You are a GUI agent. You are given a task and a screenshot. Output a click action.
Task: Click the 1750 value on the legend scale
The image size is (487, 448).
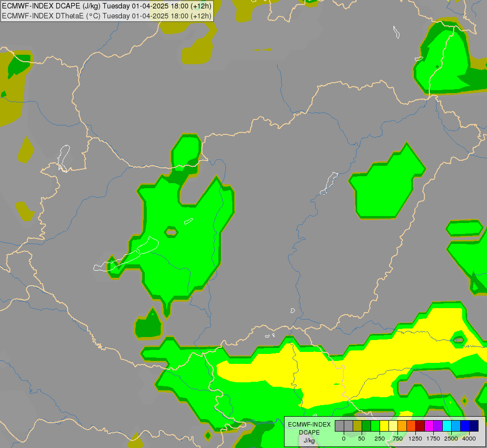[x=433, y=439]
